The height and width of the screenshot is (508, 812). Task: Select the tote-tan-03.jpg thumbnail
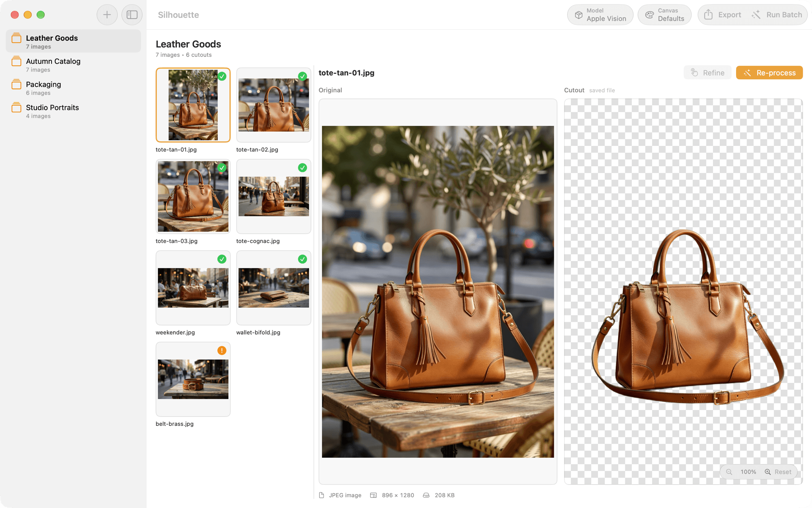point(193,196)
